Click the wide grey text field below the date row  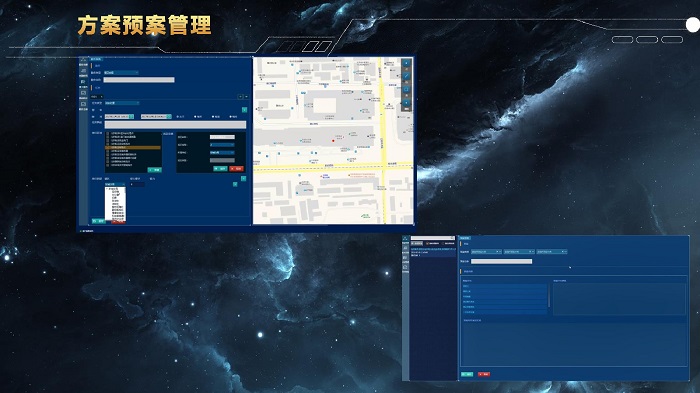click(175, 125)
